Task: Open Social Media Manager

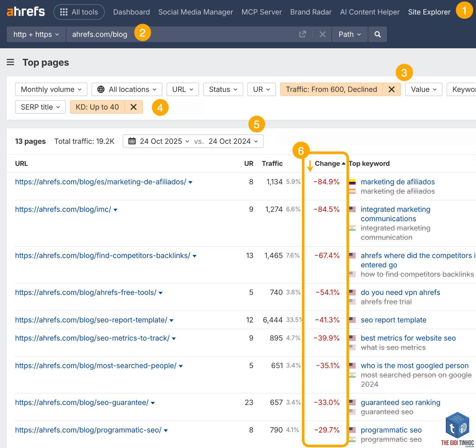Action: 196,12
